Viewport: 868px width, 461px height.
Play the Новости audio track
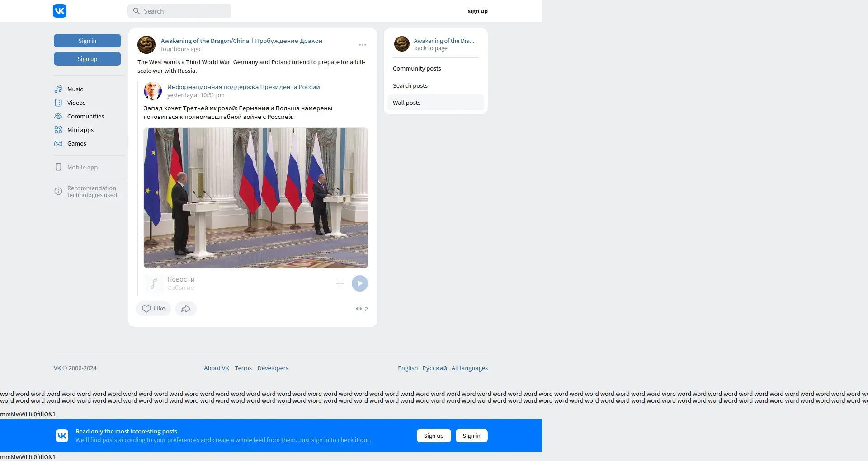point(360,283)
